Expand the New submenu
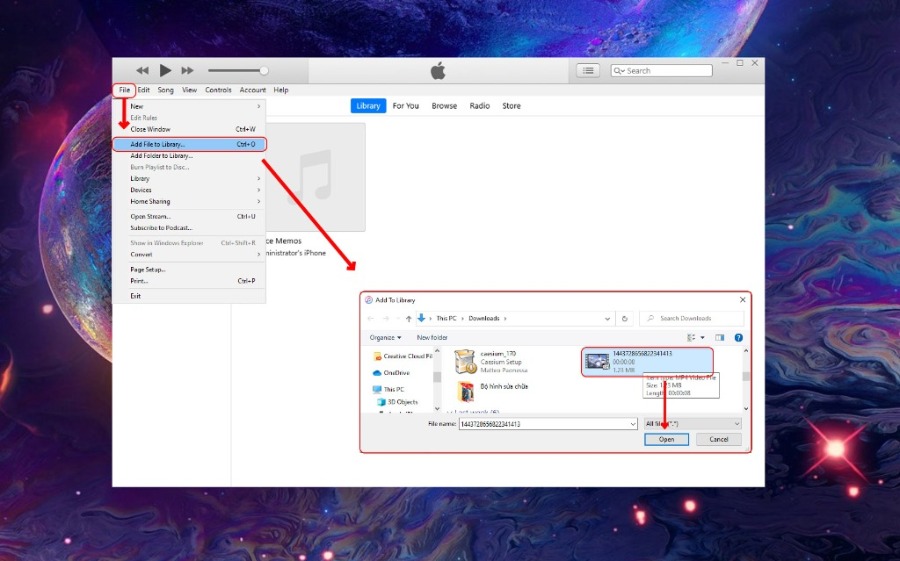This screenshot has height=561, width=900. click(x=189, y=106)
